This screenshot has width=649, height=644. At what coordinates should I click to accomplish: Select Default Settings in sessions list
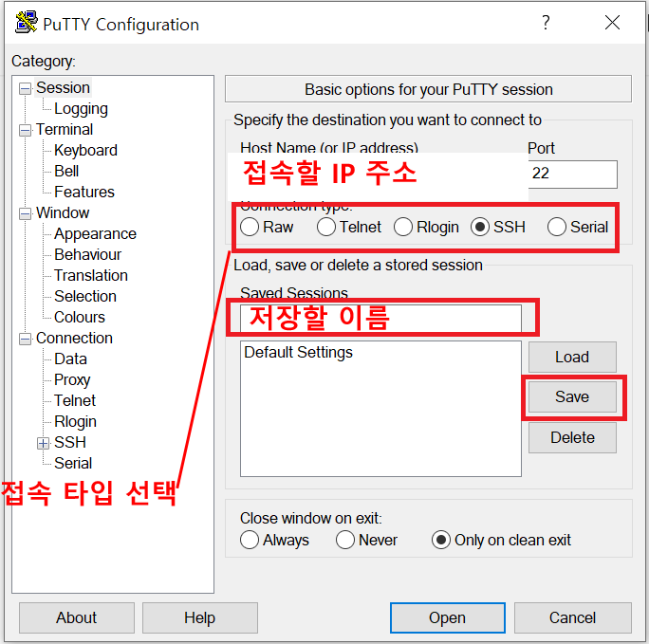click(x=299, y=353)
